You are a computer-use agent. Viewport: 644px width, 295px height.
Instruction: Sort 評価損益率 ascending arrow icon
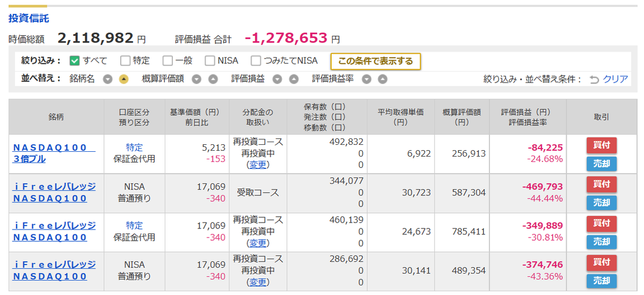click(x=383, y=79)
